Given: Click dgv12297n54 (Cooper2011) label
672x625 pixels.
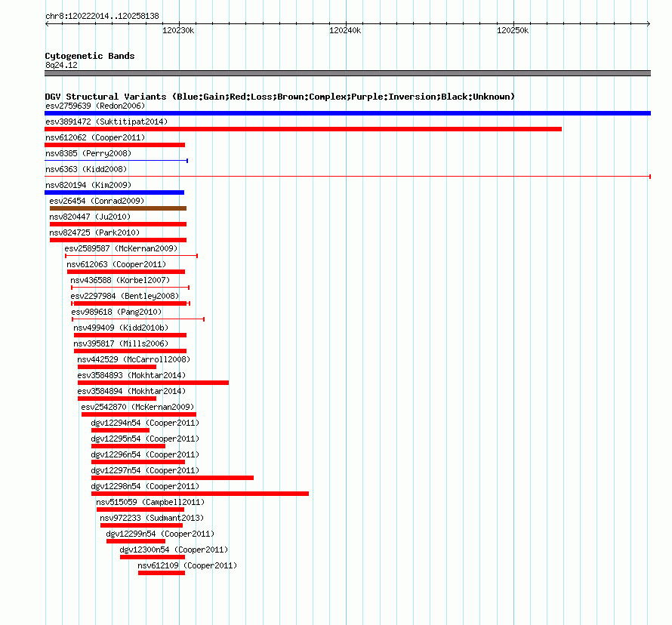Looking at the screenshot, I should point(145,470).
